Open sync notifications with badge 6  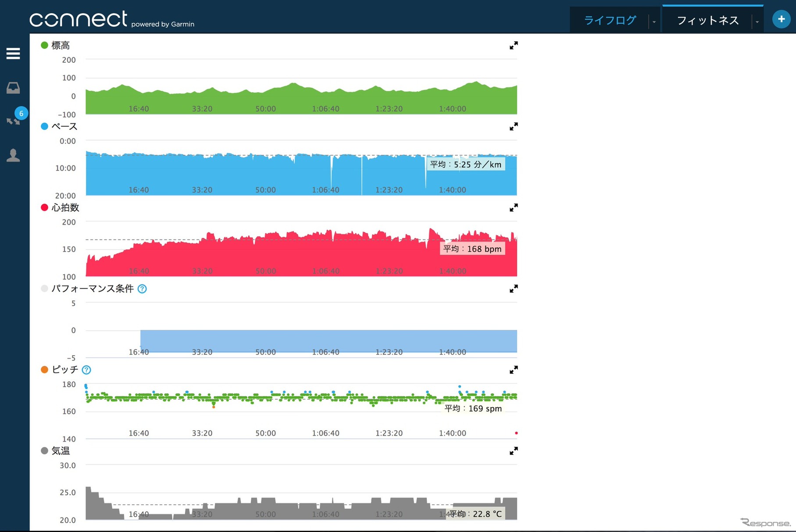pyautogui.click(x=14, y=119)
